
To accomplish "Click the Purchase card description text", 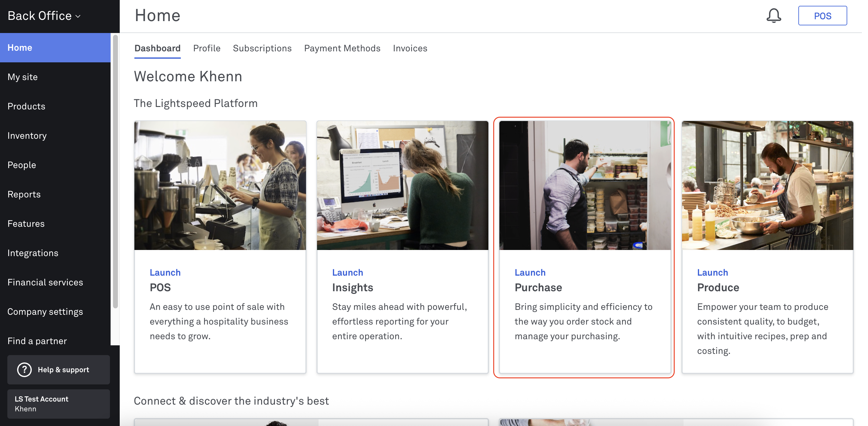I will (x=584, y=321).
